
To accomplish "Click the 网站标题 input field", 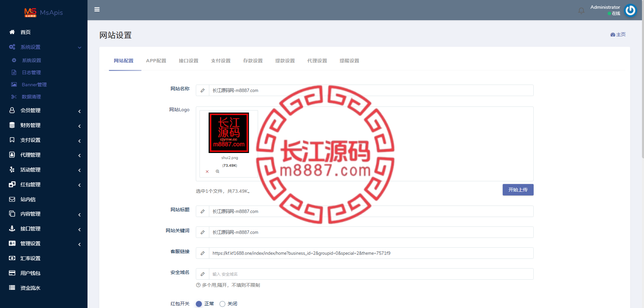I will click(371, 211).
